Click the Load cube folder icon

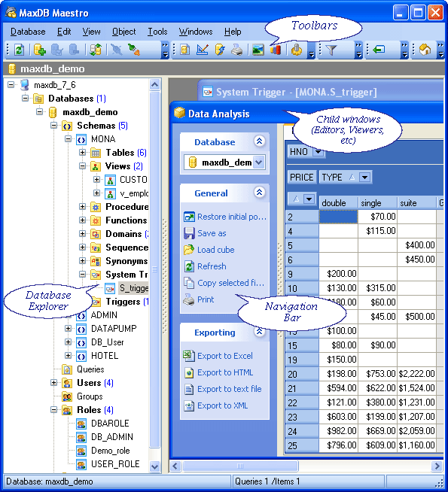pos(189,250)
